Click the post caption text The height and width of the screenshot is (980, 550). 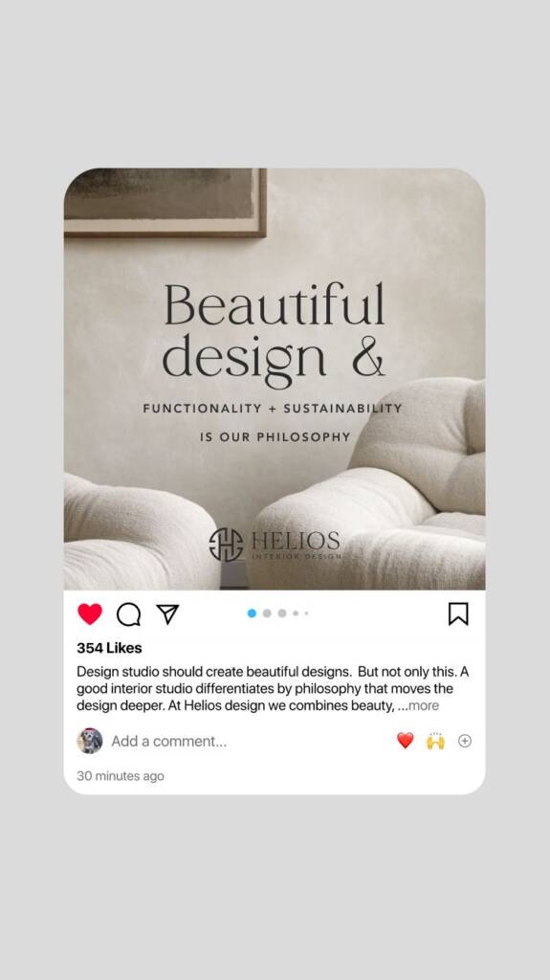[x=273, y=689]
